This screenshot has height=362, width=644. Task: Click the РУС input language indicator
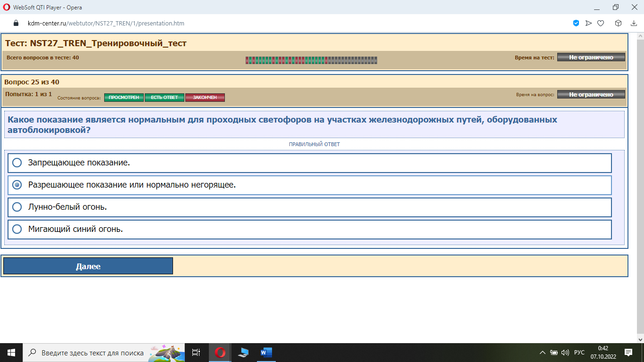(579, 353)
